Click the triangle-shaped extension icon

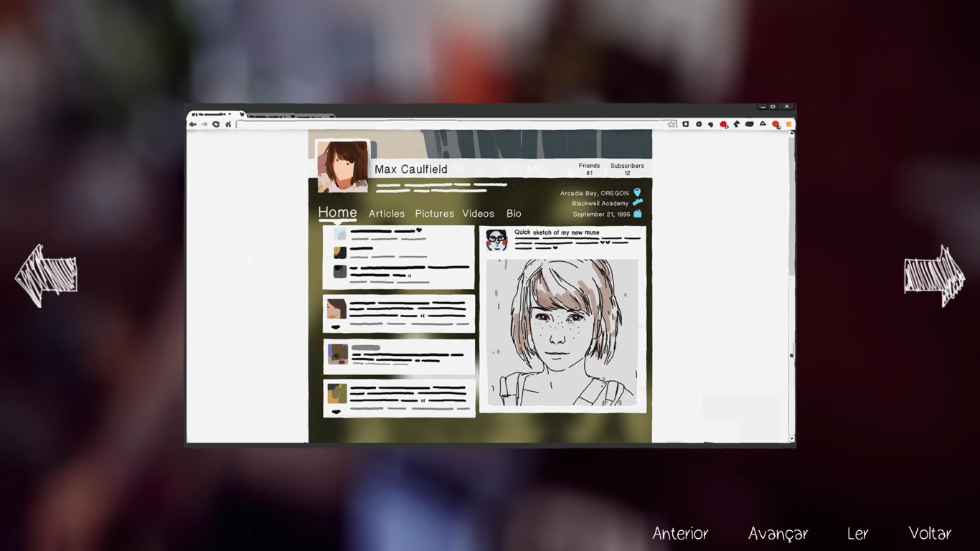tap(763, 124)
